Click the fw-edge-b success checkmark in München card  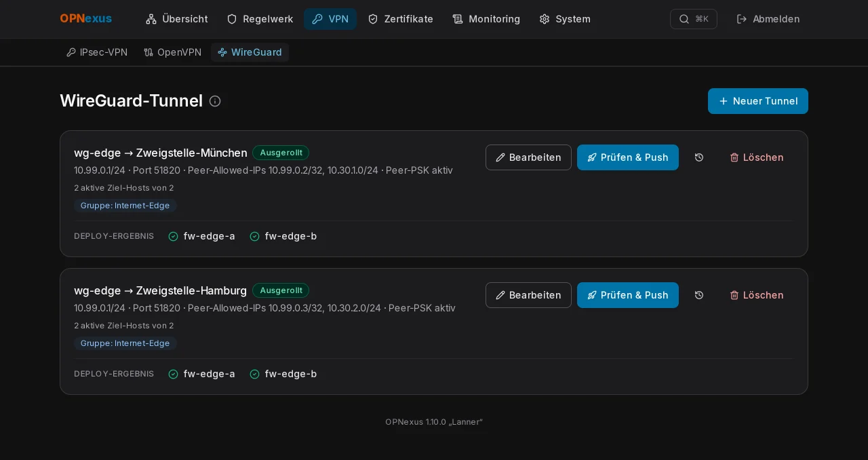click(254, 236)
